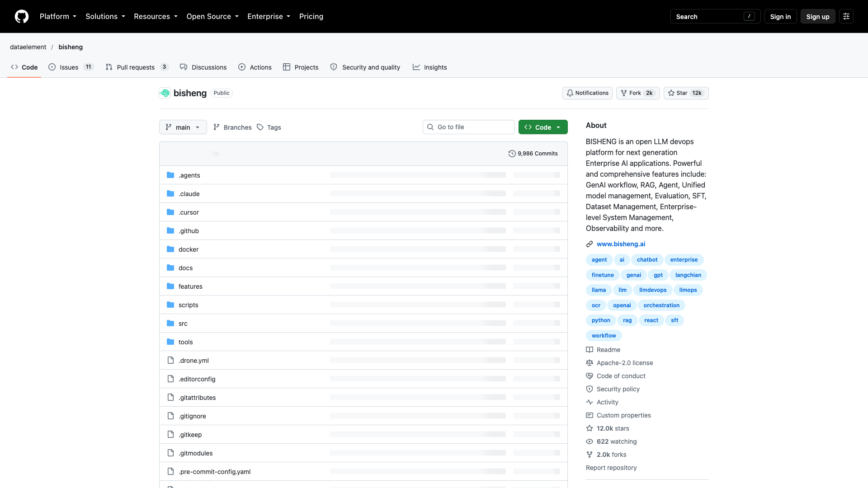The width and height of the screenshot is (868, 488).
Task: Switch to the Discussions tab
Action: point(203,67)
